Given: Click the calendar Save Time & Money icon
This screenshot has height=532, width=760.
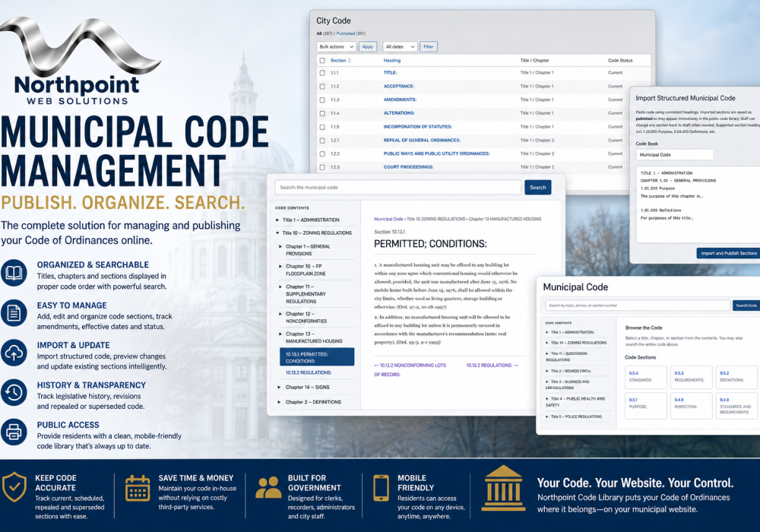Looking at the screenshot, I should tap(138, 487).
